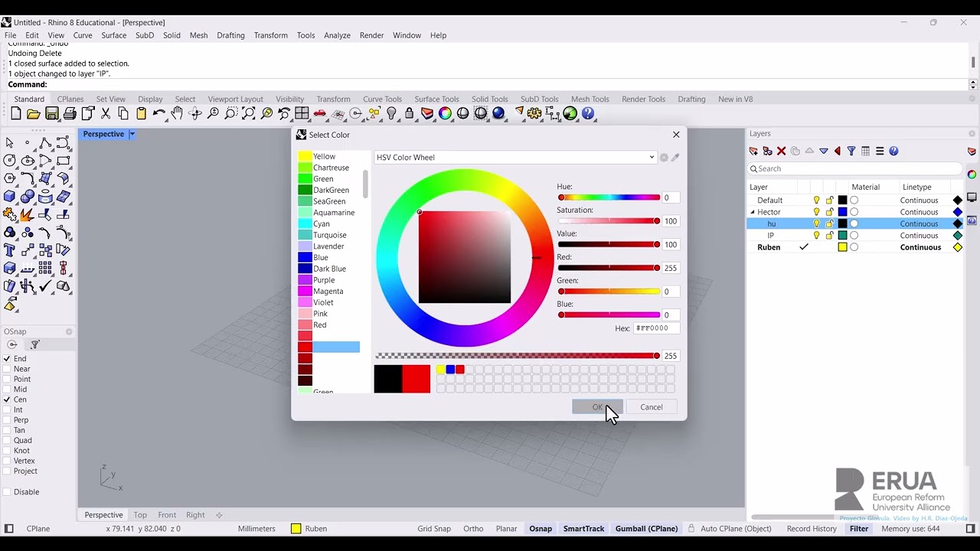
Task: Collapse the Hector layer tree arrow
Action: click(753, 212)
